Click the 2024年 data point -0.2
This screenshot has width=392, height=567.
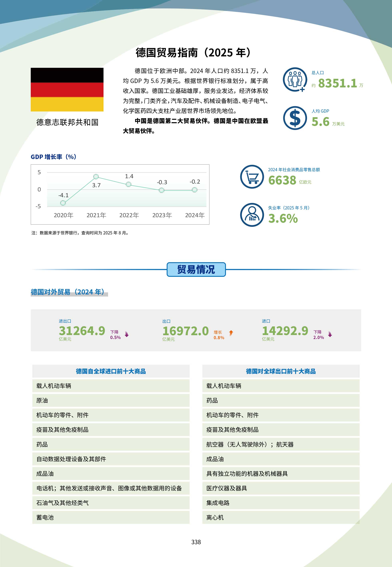click(x=195, y=190)
